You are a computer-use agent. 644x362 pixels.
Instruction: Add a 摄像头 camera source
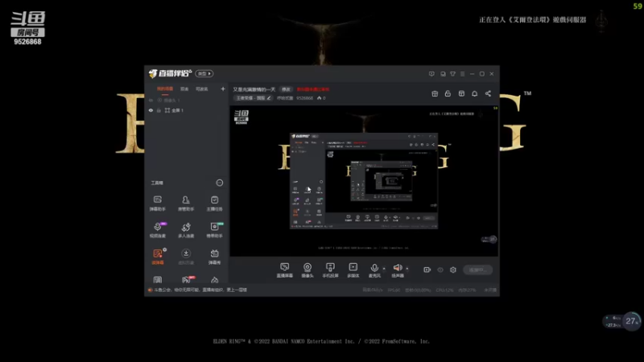click(x=308, y=270)
